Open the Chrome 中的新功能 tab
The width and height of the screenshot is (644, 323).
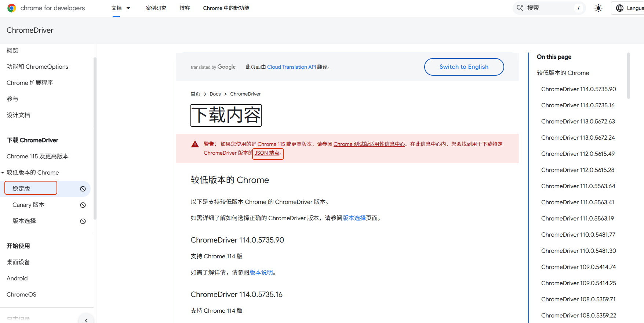[226, 8]
